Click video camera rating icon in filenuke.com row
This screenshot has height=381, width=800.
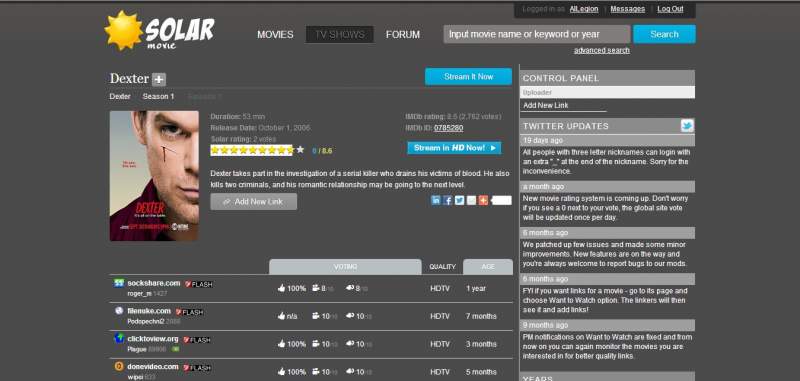(316, 316)
